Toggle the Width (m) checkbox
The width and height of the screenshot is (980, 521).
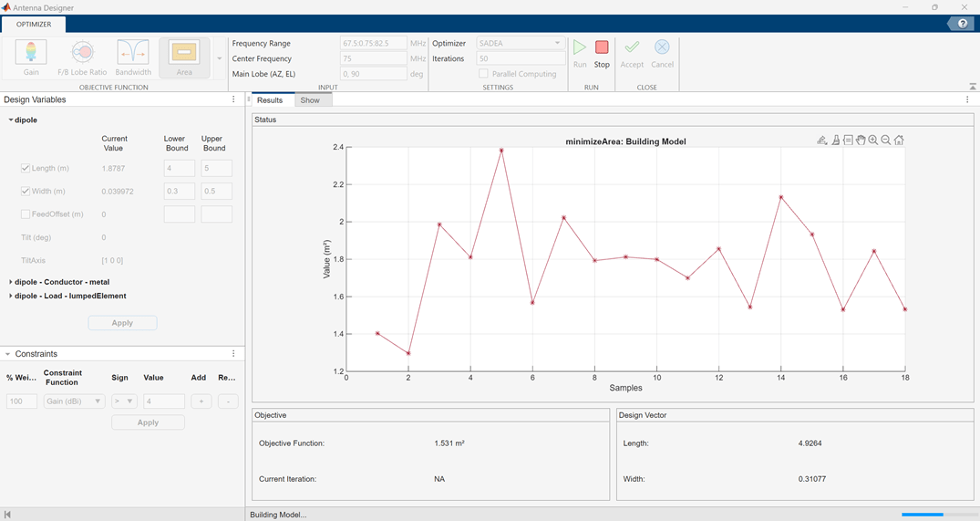pos(26,192)
